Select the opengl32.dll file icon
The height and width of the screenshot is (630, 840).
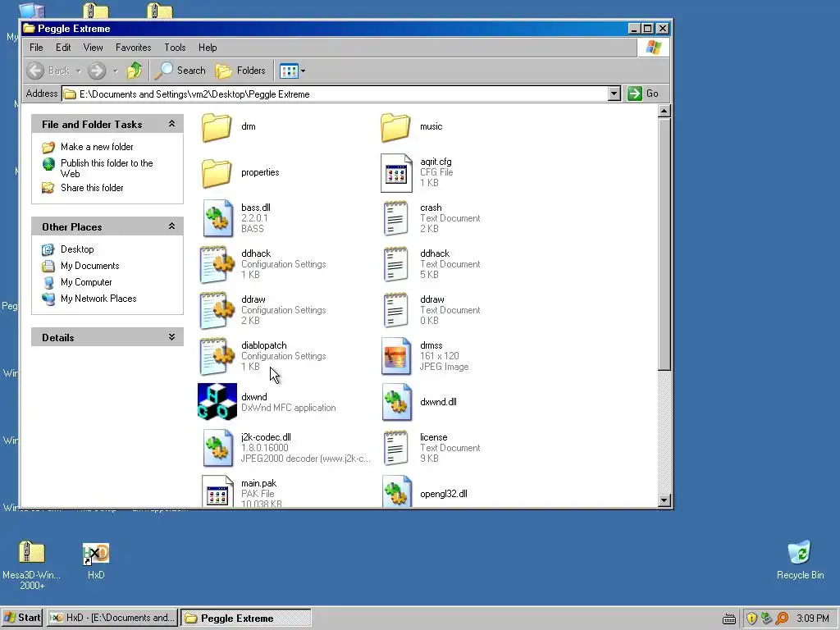click(397, 492)
